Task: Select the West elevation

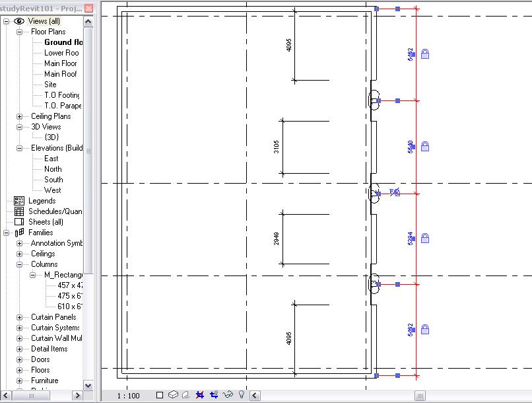Action: (x=53, y=190)
